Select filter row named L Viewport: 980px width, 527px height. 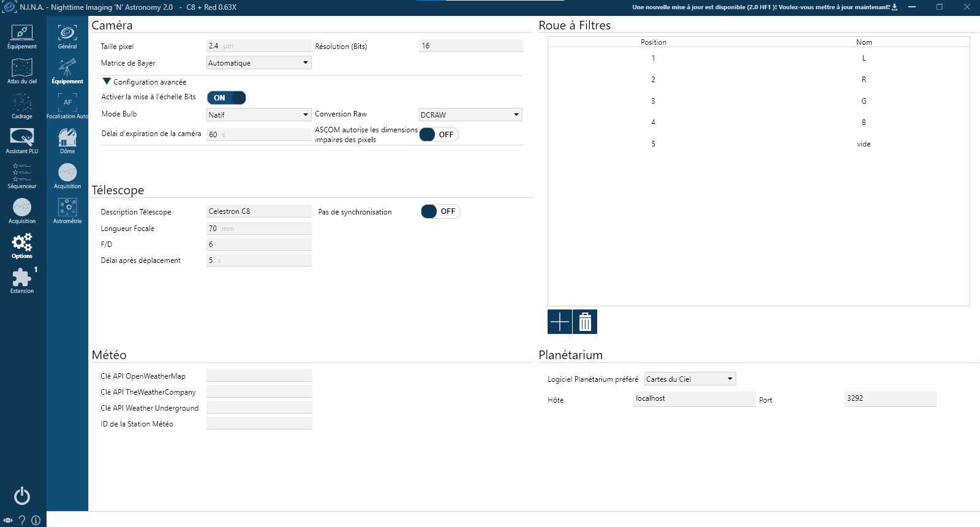758,58
